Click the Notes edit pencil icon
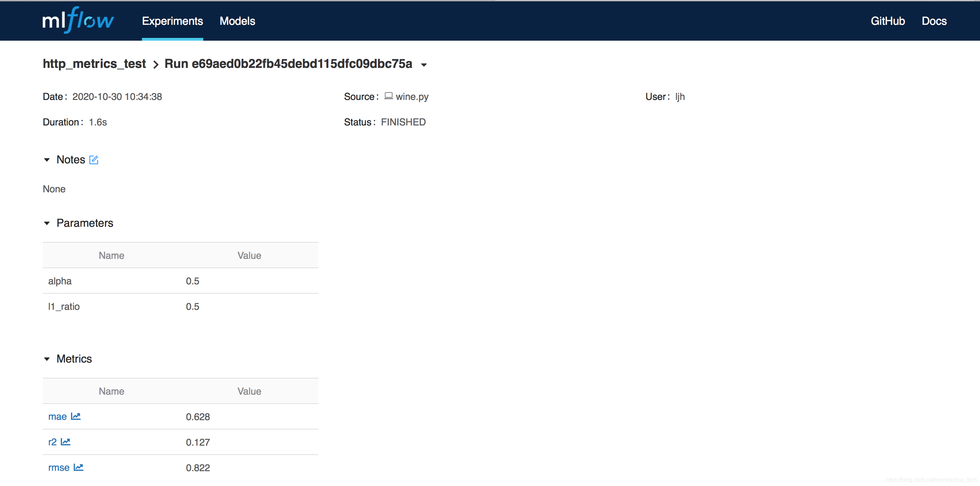 pos(95,160)
